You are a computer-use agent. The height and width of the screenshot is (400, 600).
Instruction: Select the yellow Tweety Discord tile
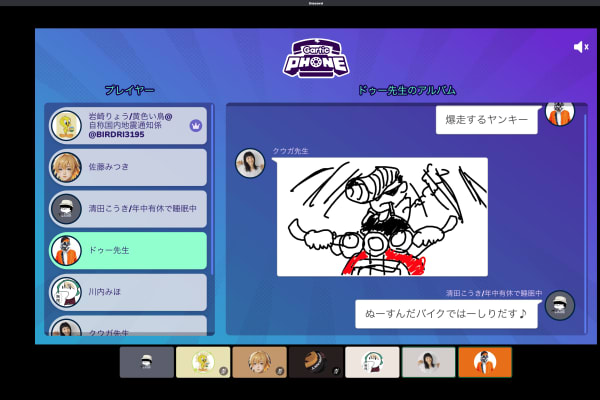203,362
